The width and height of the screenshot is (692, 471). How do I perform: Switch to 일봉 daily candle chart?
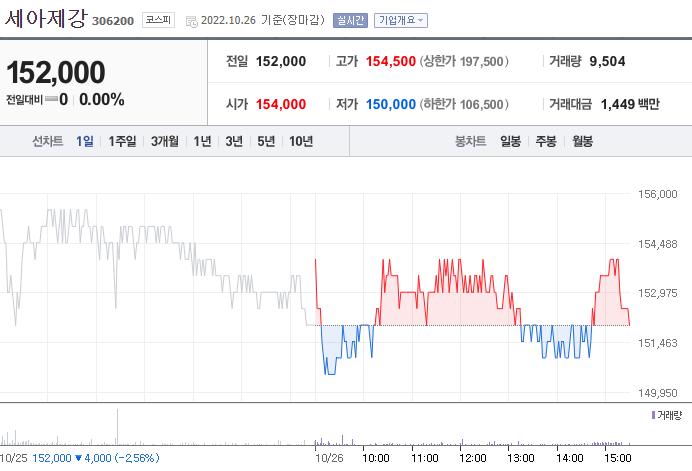coord(510,141)
